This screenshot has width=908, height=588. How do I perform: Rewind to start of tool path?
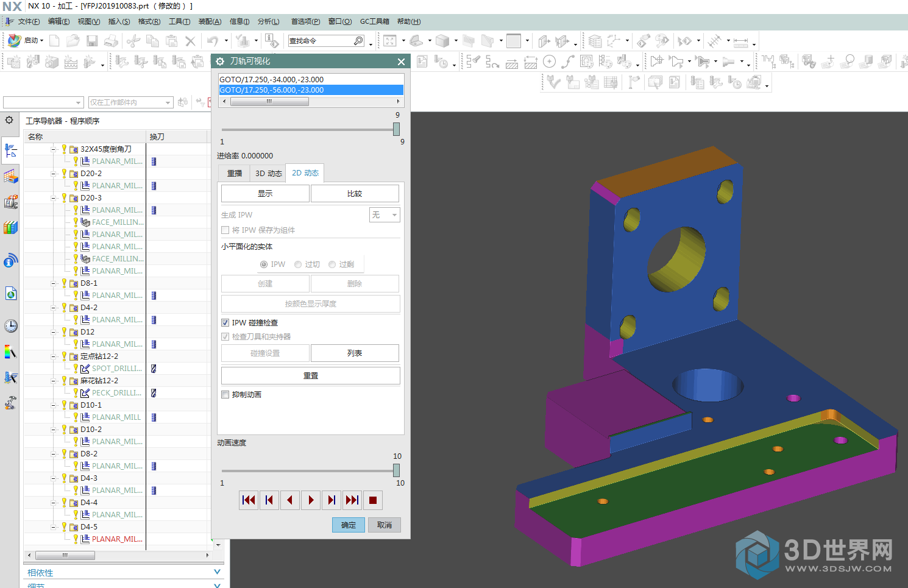[x=249, y=500]
